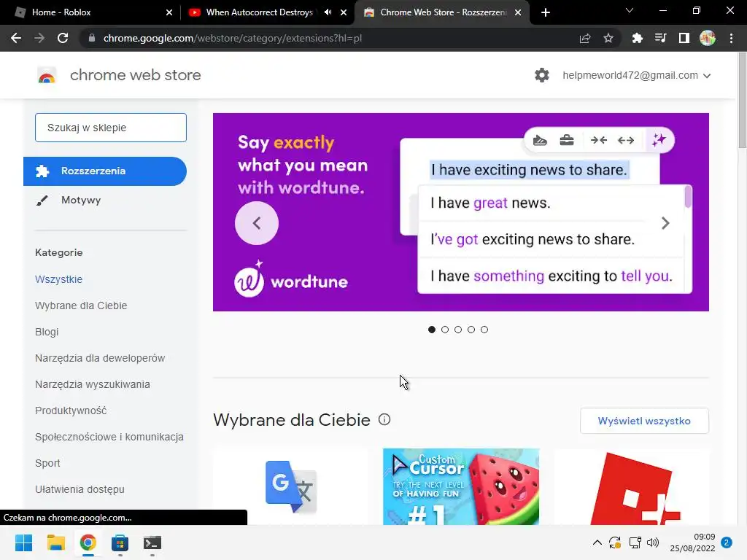Expand the helpmeworld472@gmail.com account dropdown
The height and width of the screenshot is (560, 747).
[636, 75]
